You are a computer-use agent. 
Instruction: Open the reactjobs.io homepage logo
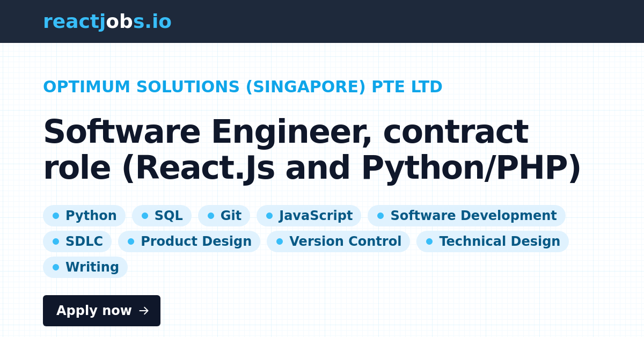[x=107, y=21]
